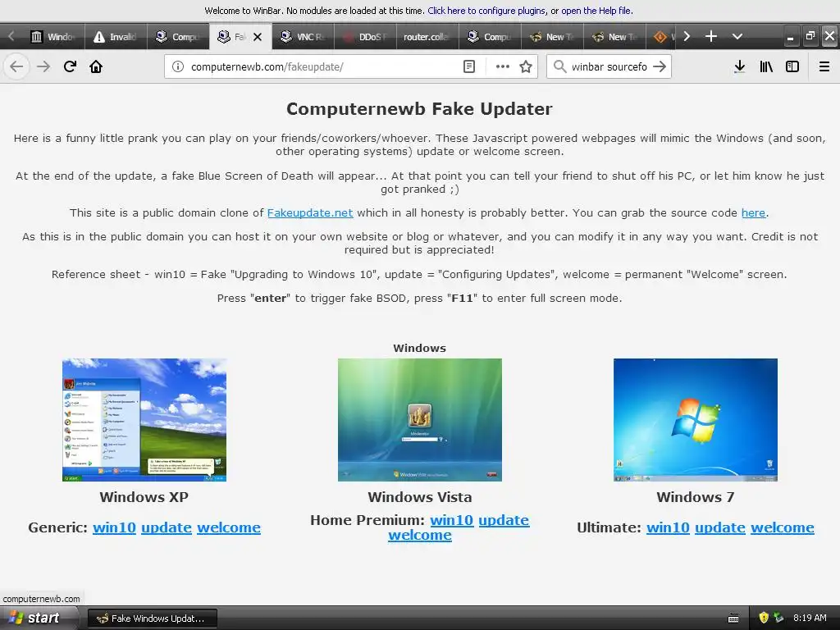Screen dimensions: 840x630
Task: Open the hamburger application menu
Action: [824, 66]
